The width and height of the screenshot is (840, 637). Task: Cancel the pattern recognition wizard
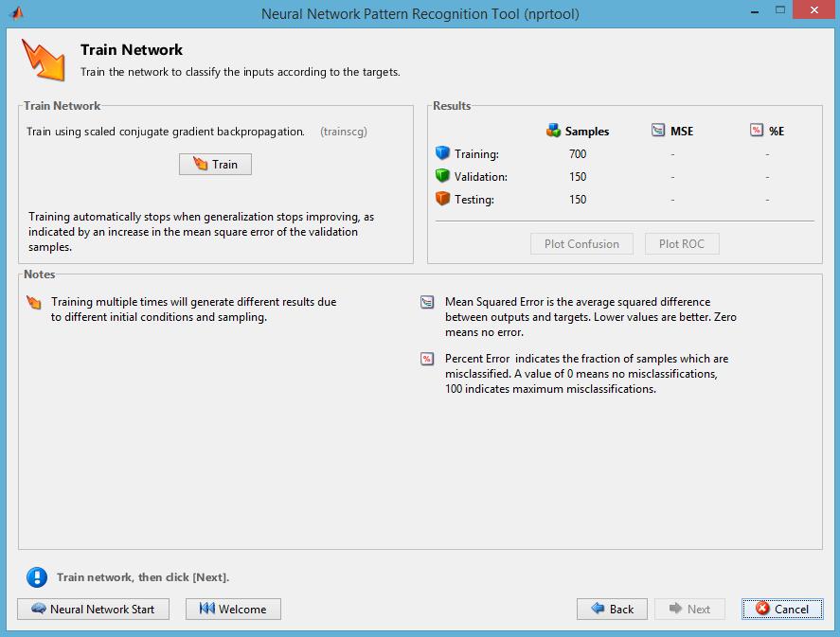point(782,610)
